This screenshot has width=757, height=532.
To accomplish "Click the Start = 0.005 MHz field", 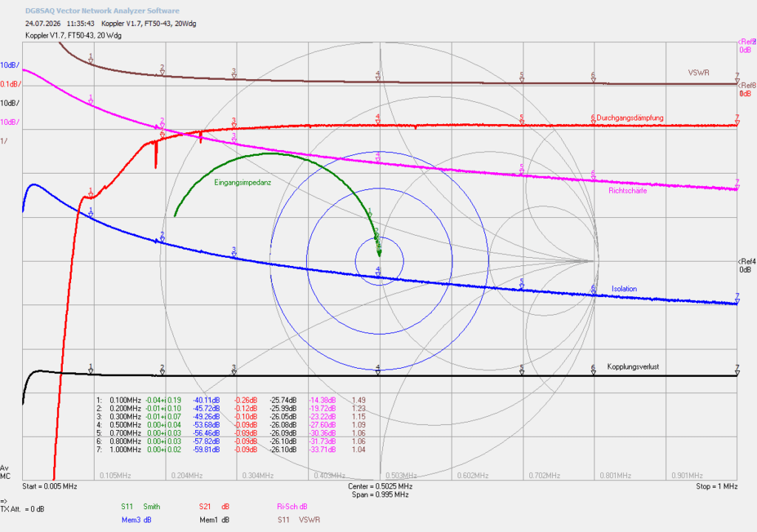I will 50,486.
